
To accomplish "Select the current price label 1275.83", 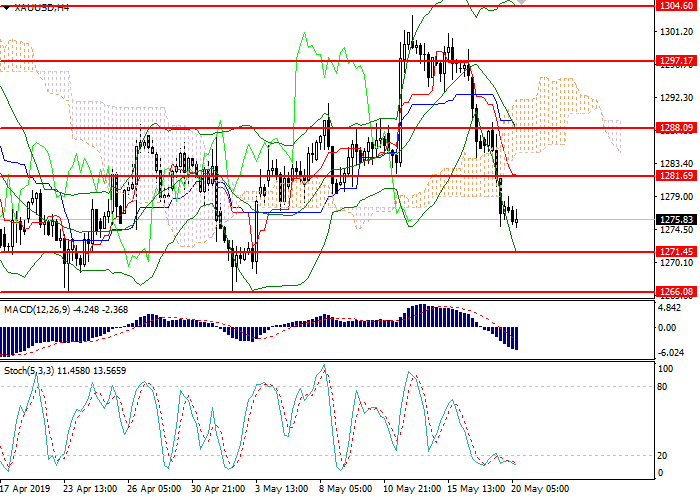I will [677, 219].
